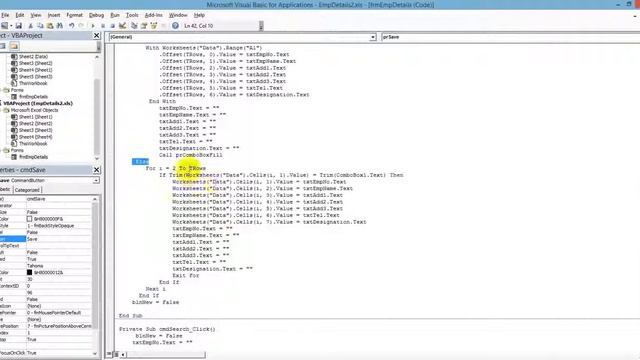Select the Microsoft Excel Objects folder
The image size is (640, 360).
[x=34, y=110]
